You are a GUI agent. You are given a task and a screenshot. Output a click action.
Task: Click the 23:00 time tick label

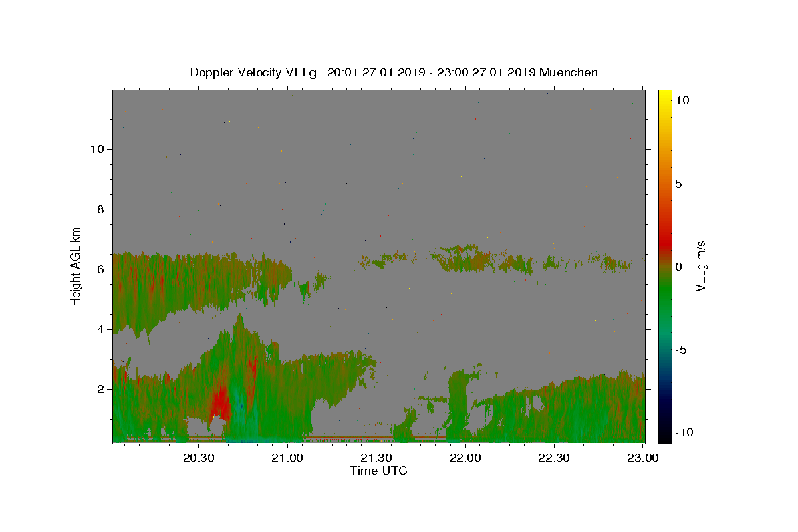tap(643, 458)
